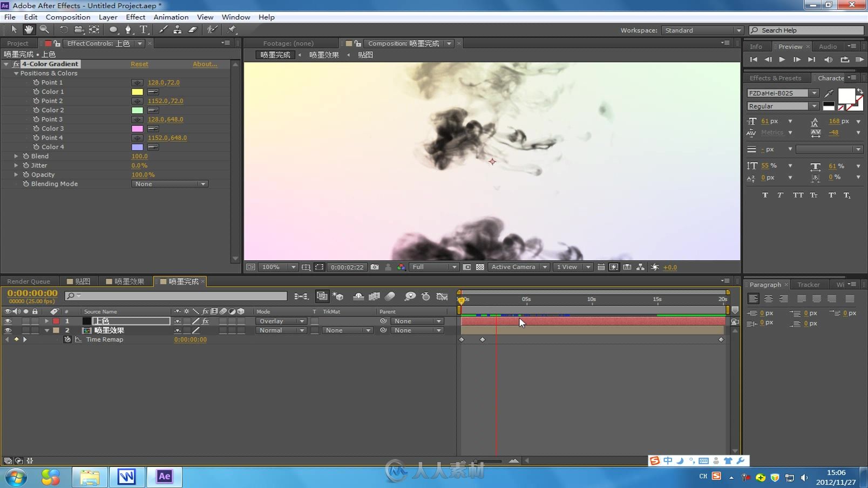Click the current time 0:00:00:00 display
This screenshot has height=488, width=868.
[x=32, y=293]
